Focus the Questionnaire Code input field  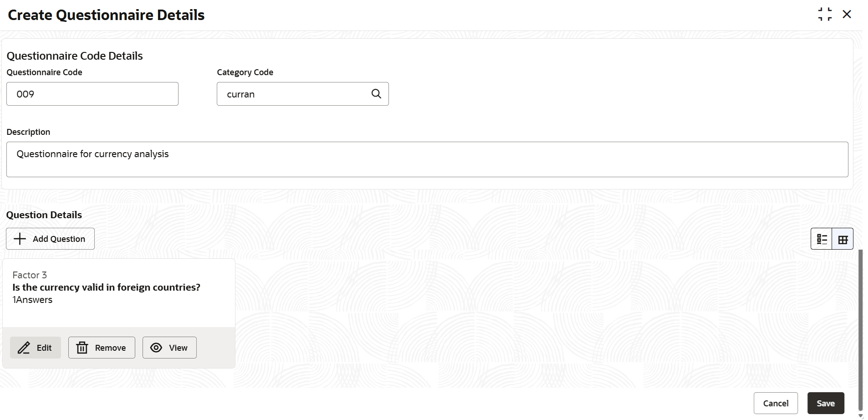(x=92, y=94)
